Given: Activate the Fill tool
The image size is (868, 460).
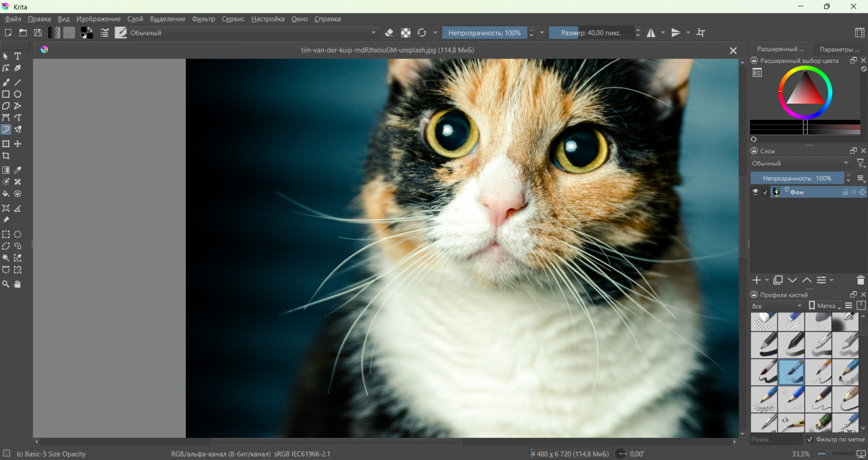Looking at the screenshot, I should 6,193.
